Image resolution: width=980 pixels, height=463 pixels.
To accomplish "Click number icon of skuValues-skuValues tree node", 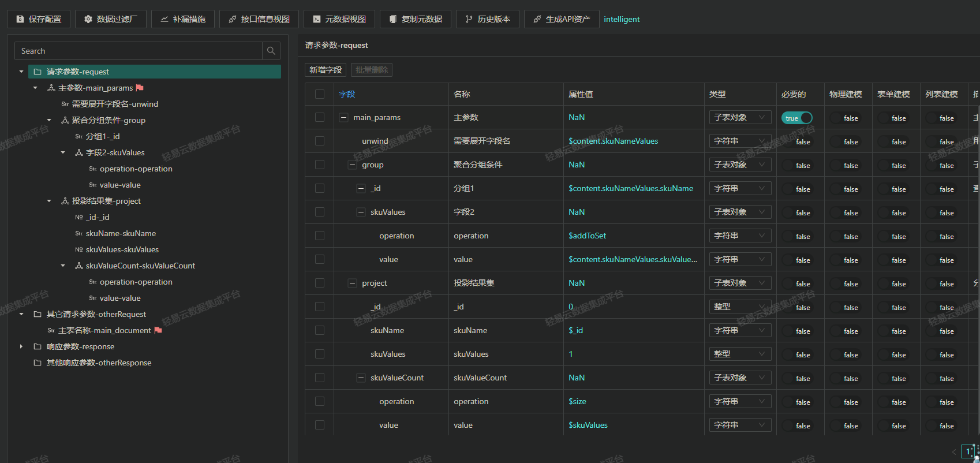I will (79, 249).
